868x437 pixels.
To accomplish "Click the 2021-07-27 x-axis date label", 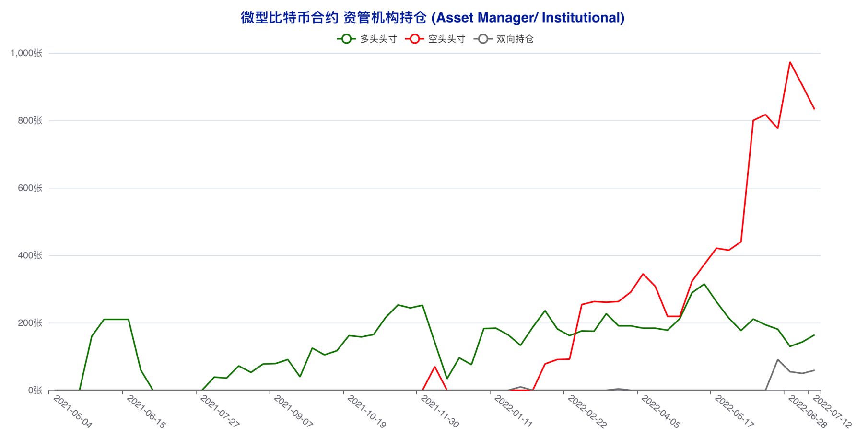I will [x=220, y=412].
